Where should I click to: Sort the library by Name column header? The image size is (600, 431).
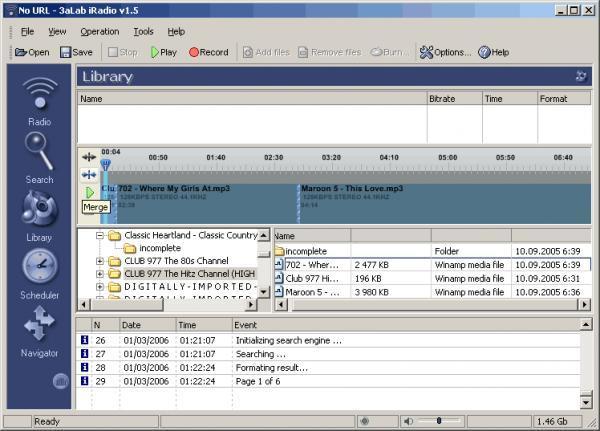click(252, 99)
